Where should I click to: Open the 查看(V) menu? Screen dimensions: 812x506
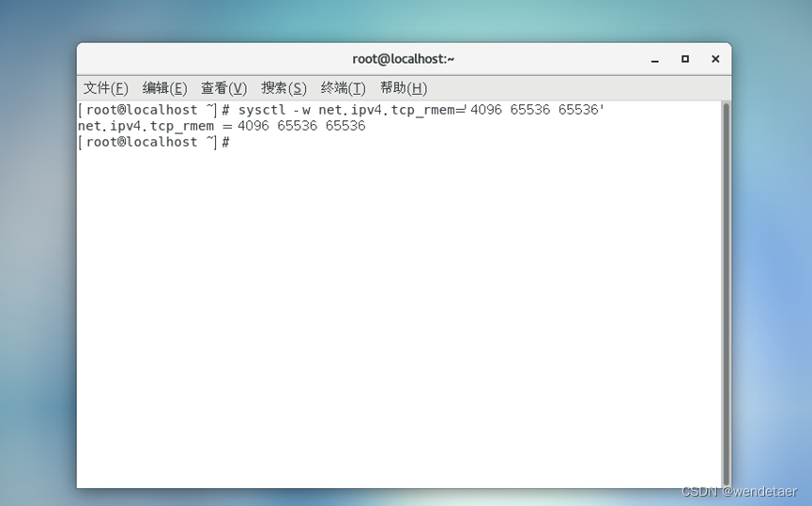[223, 88]
